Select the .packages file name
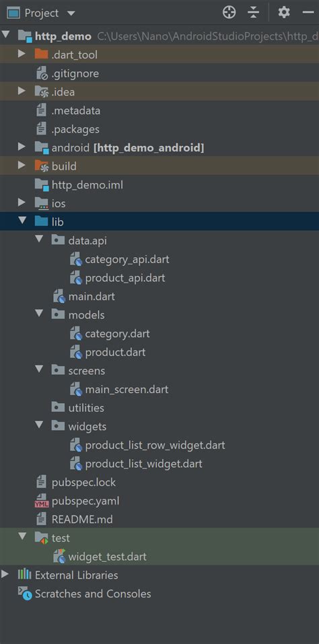 click(x=75, y=129)
